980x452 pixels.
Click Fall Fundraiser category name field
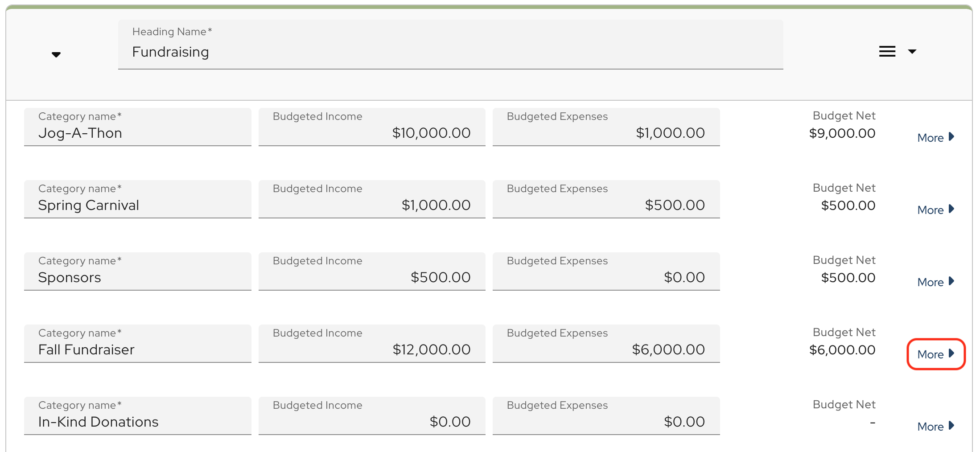138,349
